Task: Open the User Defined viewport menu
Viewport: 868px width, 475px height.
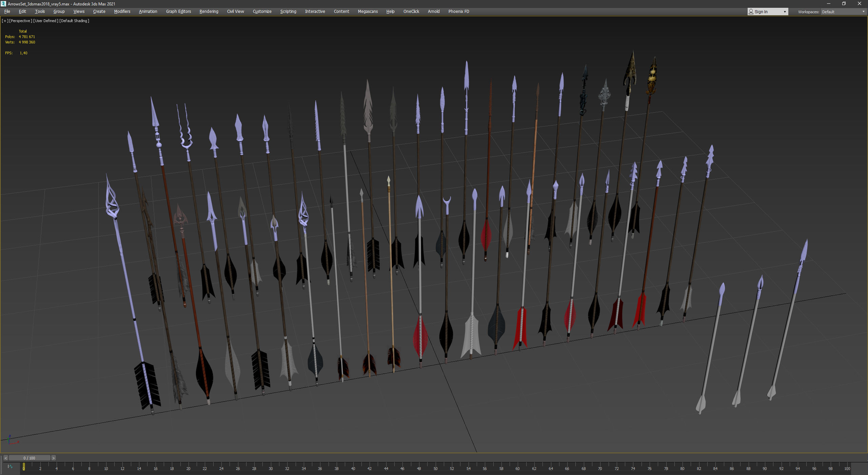Action: (45, 21)
